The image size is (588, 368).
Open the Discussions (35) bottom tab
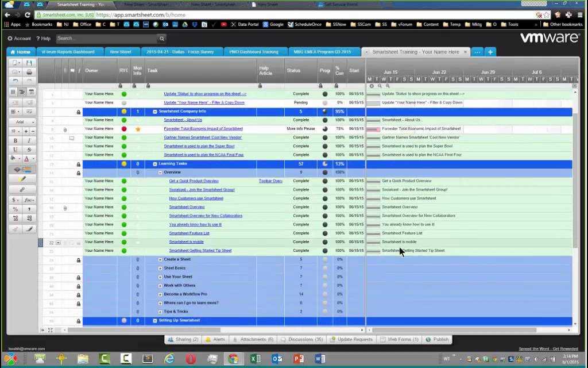point(302,339)
